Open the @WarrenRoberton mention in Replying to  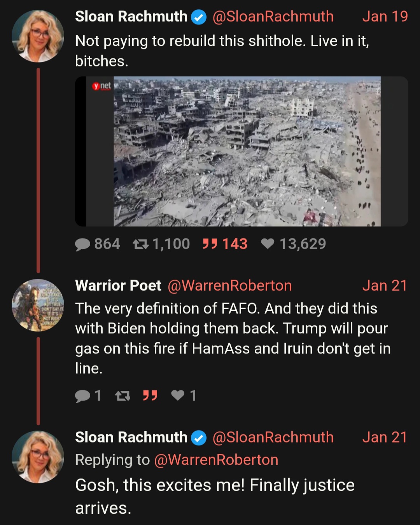(x=216, y=460)
